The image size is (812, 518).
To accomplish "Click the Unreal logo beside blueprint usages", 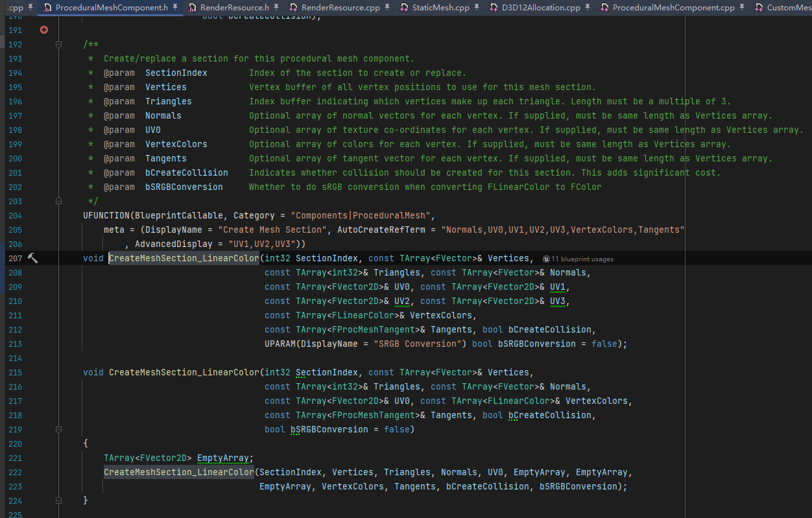I will [x=547, y=259].
